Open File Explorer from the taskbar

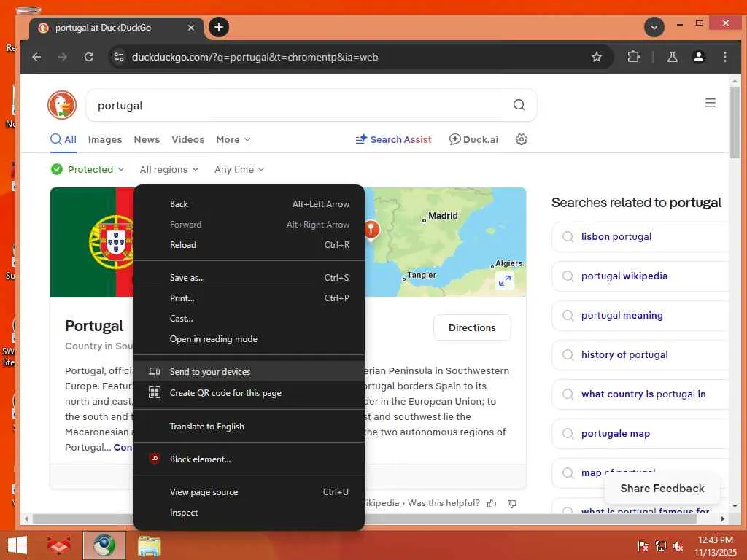coord(149,545)
